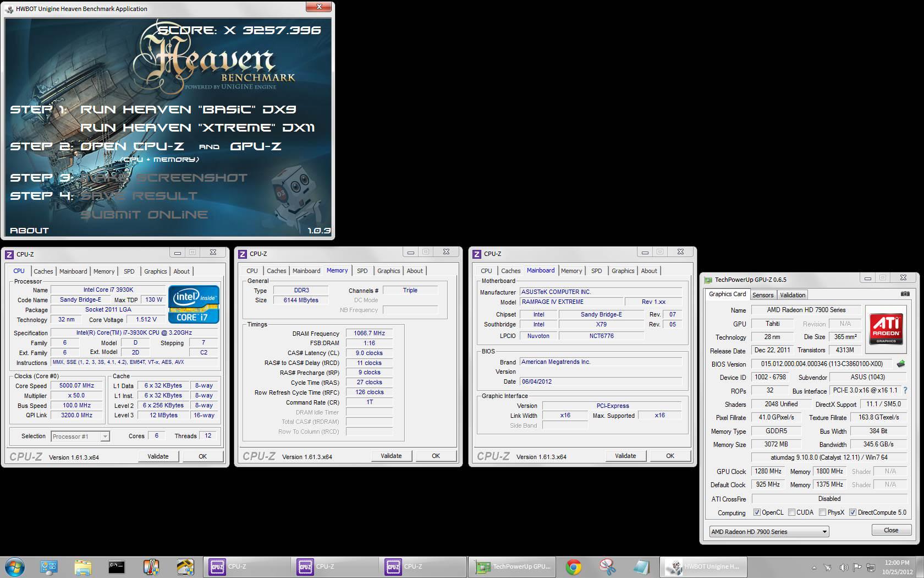This screenshot has height=578, width=924.
Task: Toggle the DirectCompute 5.0 checkbox
Action: (853, 512)
